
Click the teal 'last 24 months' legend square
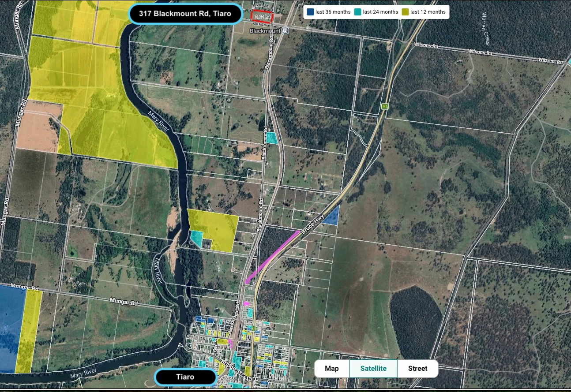pos(359,12)
